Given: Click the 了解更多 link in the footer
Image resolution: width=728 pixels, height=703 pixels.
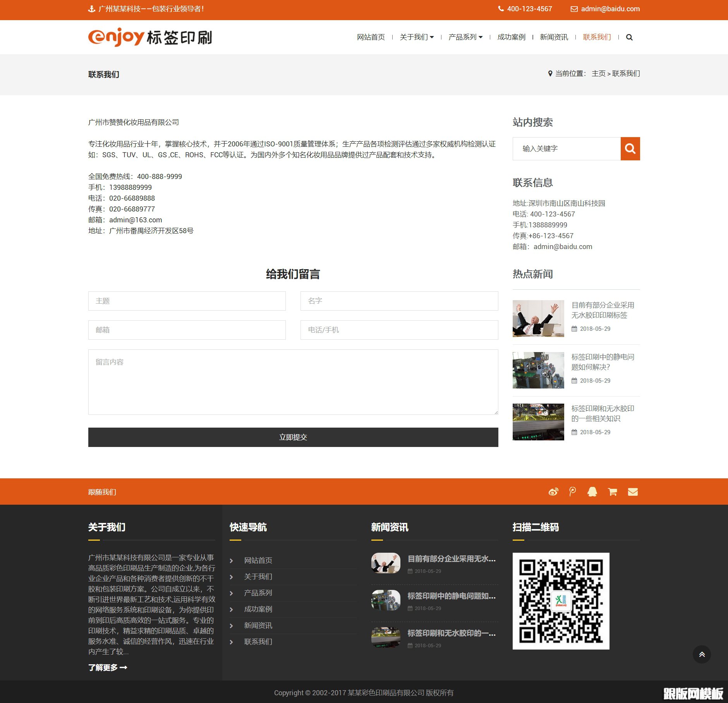Looking at the screenshot, I should tap(108, 667).
